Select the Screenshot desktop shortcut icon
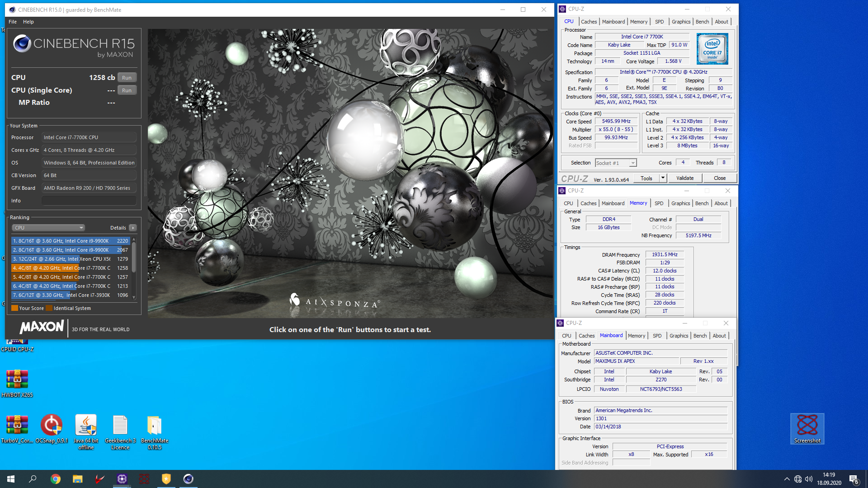This screenshot has height=488, width=868. pyautogui.click(x=807, y=429)
